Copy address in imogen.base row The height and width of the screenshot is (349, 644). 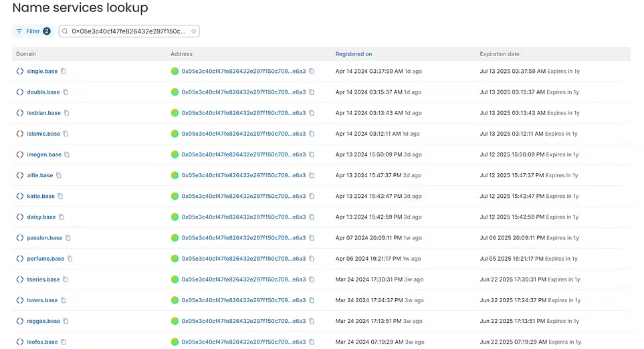click(312, 154)
